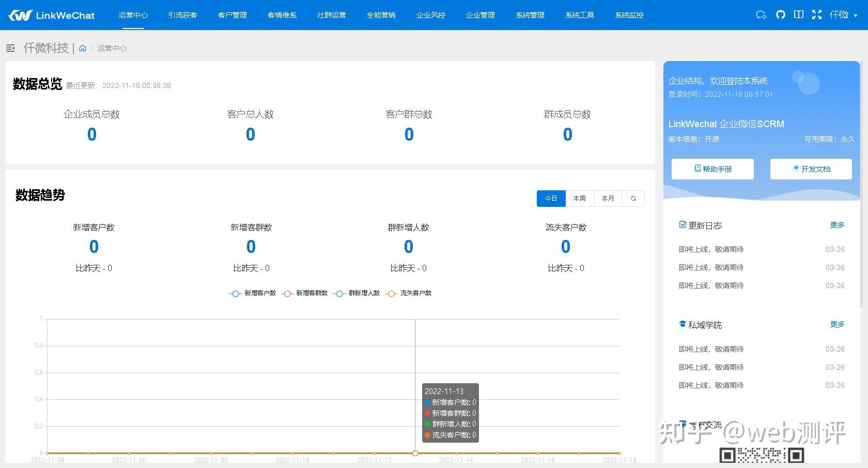Switch to the 引流获客 menu item

coord(182,15)
